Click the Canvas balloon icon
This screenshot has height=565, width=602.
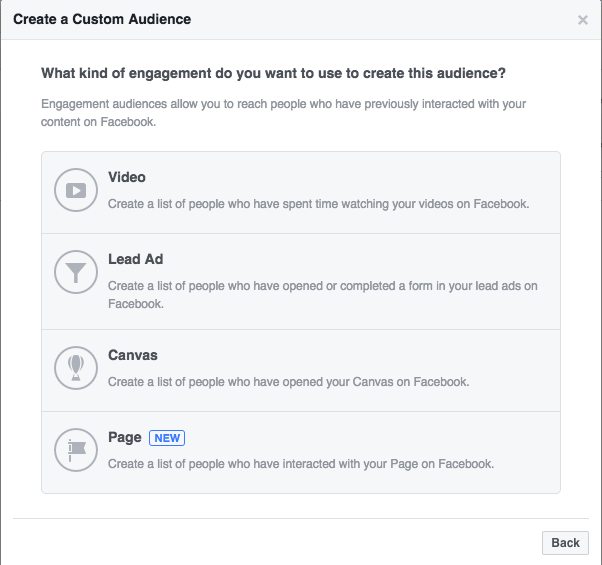click(76, 368)
